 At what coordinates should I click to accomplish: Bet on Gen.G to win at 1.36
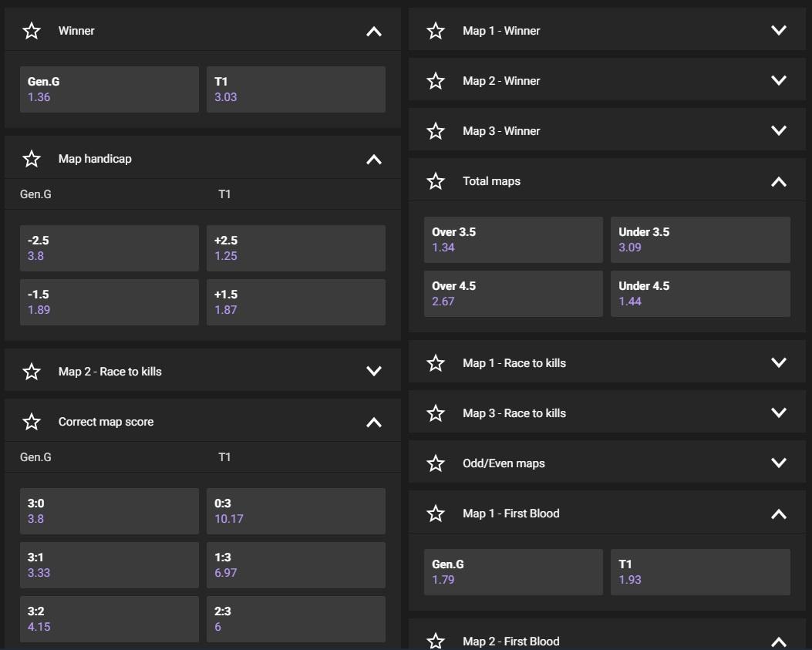110,89
